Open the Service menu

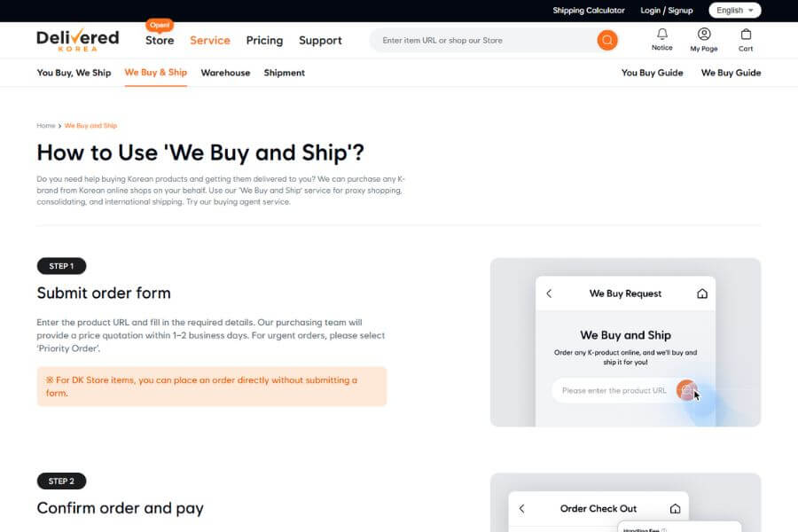pos(210,40)
